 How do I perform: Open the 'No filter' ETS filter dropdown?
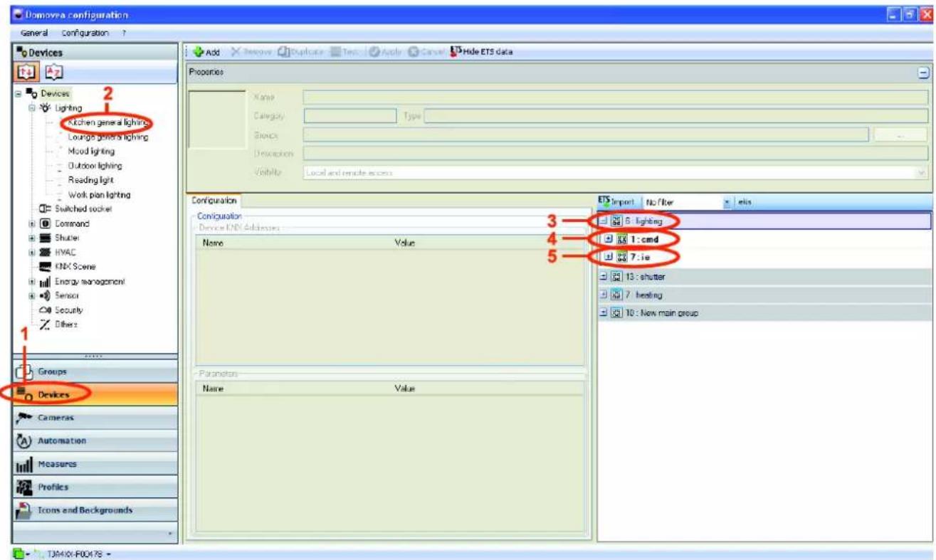[727, 203]
